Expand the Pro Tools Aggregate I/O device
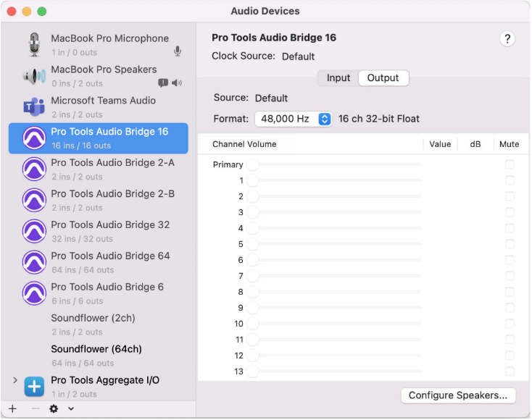The image size is (532, 420). (x=15, y=380)
